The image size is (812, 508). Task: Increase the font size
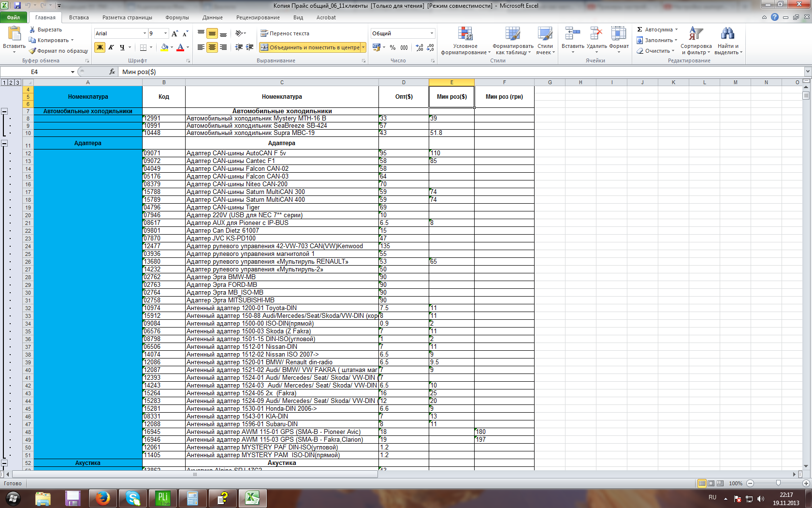175,33
